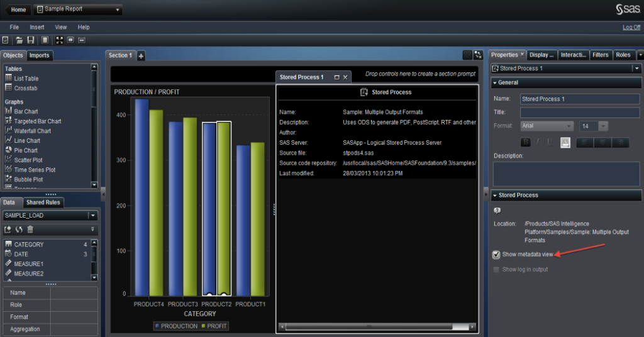Click in the Name input field
The image size is (644, 337).
[579, 99]
